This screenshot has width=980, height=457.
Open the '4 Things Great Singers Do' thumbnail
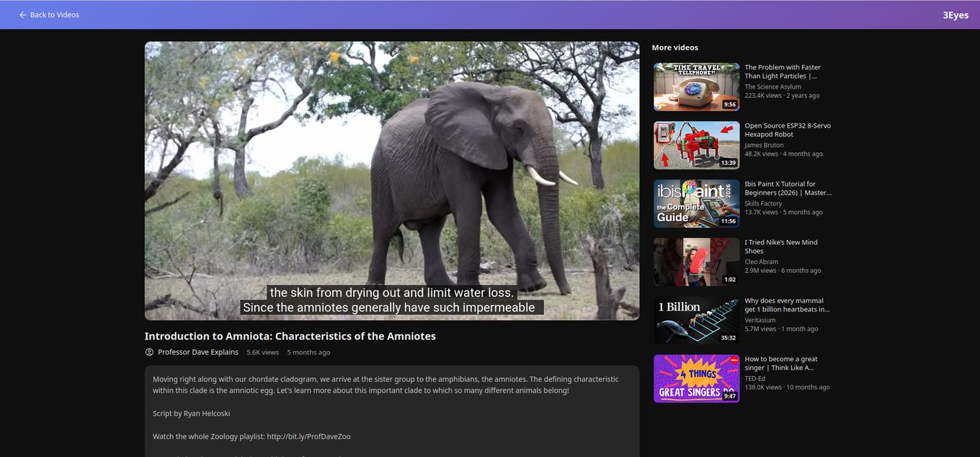point(696,378)
